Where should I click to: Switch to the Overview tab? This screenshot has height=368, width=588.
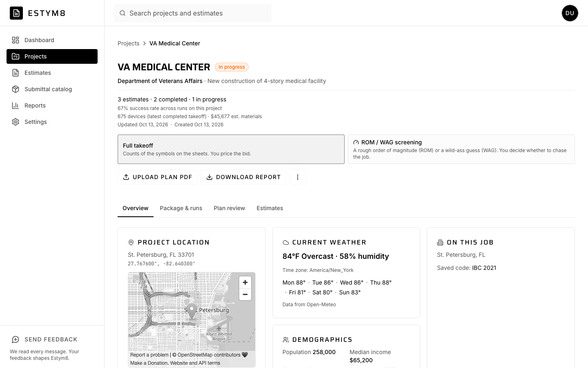pyautogui.click(x=136, y=208)
